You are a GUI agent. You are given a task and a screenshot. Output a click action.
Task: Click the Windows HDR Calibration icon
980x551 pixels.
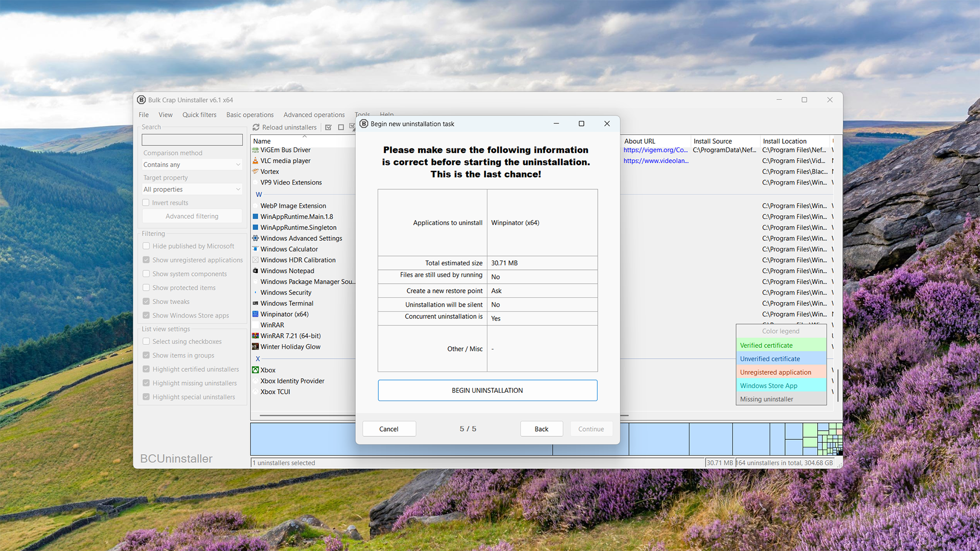(x=255, y=260)
